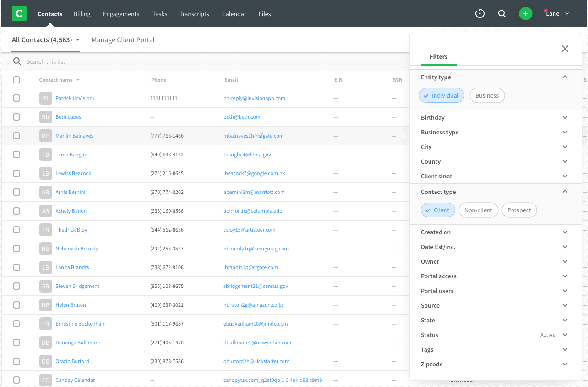588x387 pixels.
Task: Click NB avatar of Nehemiah Boundy
Action: (x=45, y=249)
